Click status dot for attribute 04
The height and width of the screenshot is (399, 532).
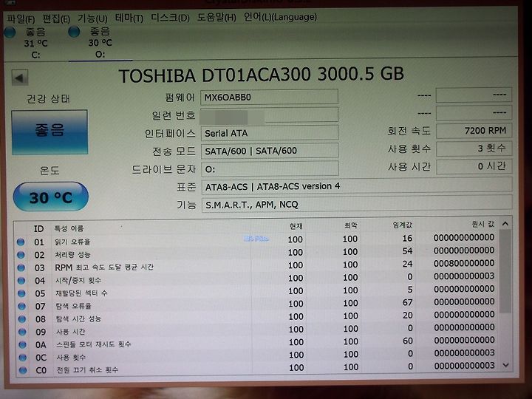21,281
